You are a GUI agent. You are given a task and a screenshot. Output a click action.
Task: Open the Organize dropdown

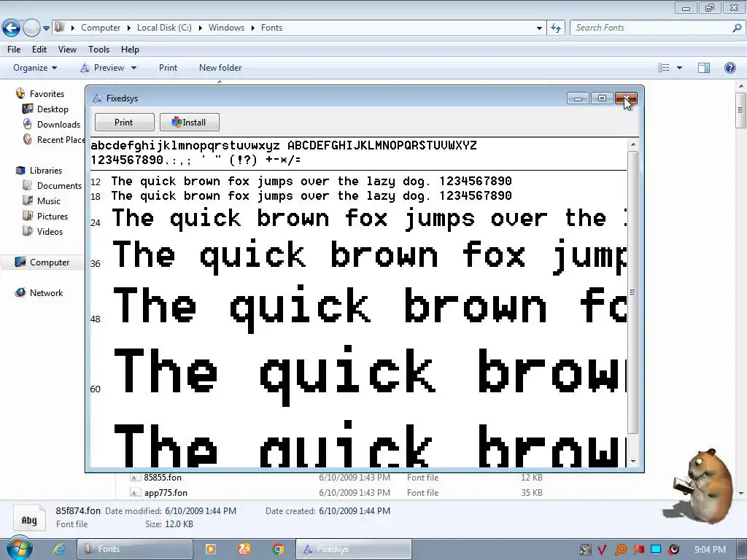point(35,68)
